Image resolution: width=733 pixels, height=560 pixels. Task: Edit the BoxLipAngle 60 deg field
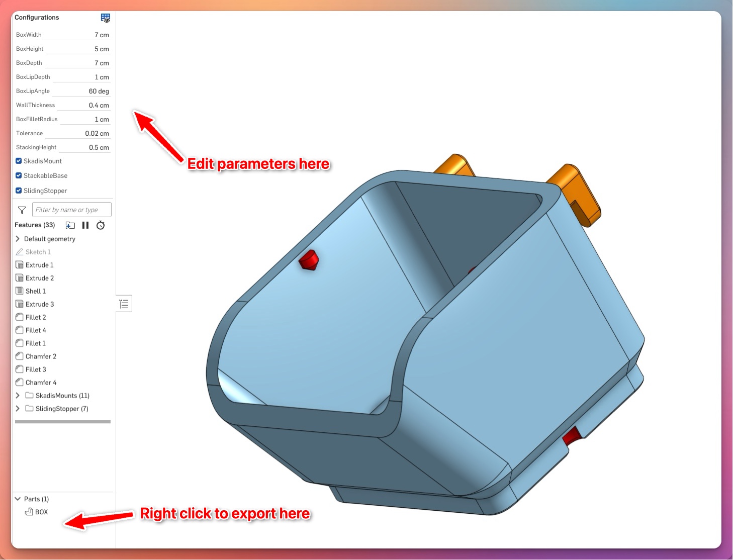pos(81,91)
